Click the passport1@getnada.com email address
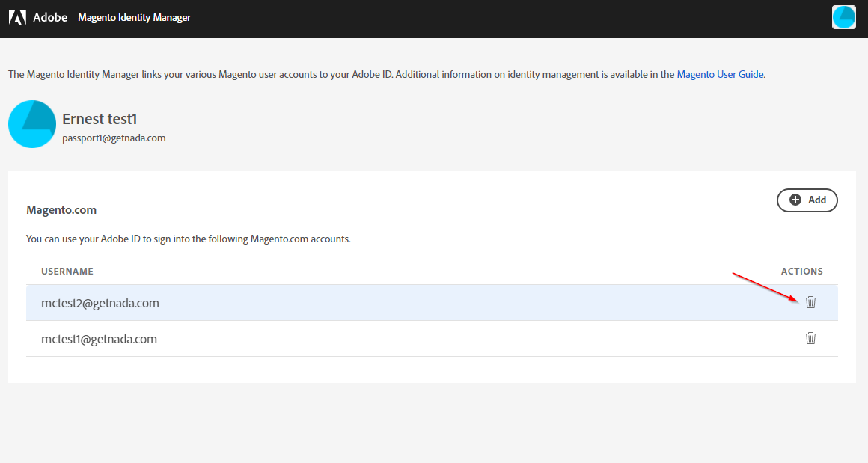 [x=114, y=138]
